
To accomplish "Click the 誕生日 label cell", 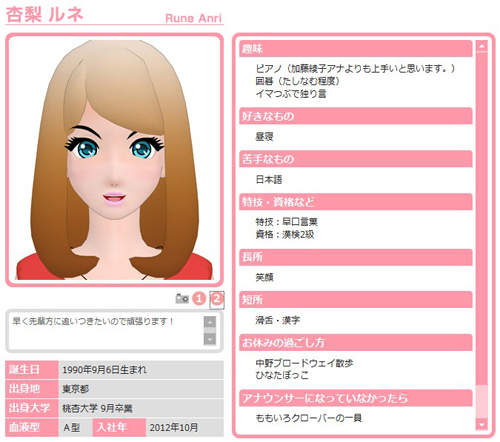I will (x=32, y=370).
